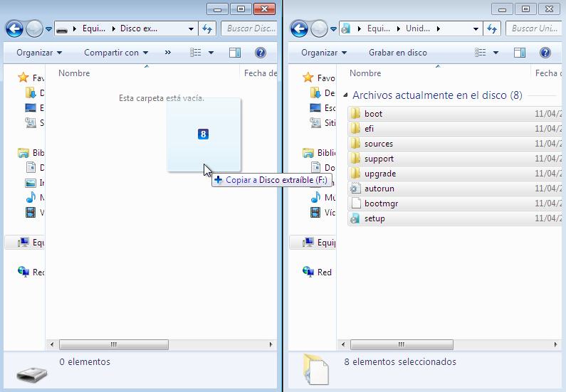Click the horizontal scrollbar in left window

114,344
